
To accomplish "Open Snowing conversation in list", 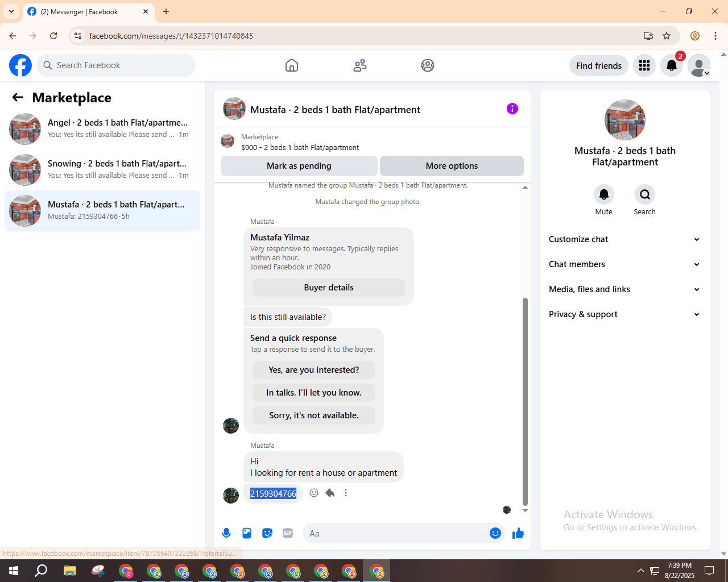I will (102, 170).
